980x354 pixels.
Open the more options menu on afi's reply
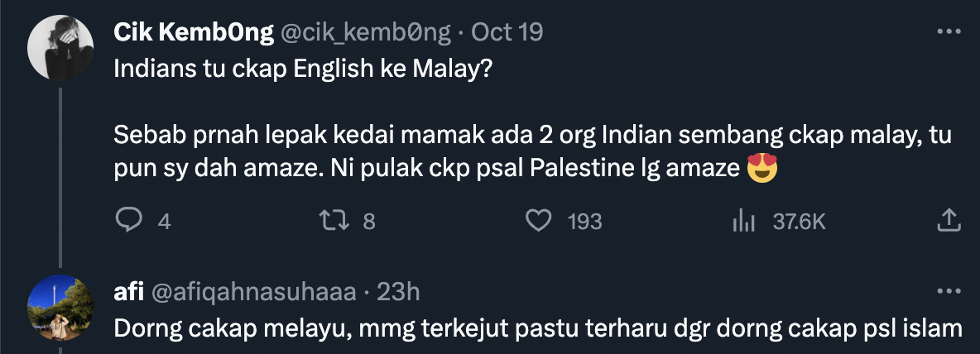(948, 292)
